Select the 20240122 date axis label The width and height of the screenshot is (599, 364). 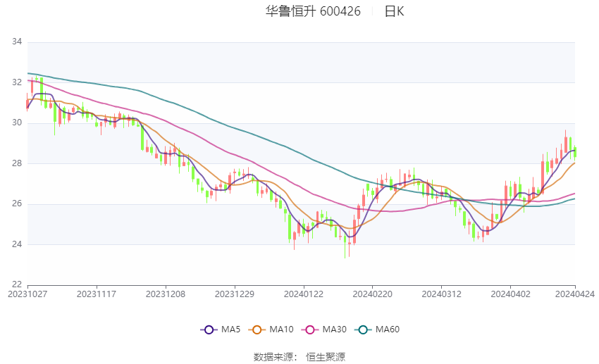tap(304, 294)
